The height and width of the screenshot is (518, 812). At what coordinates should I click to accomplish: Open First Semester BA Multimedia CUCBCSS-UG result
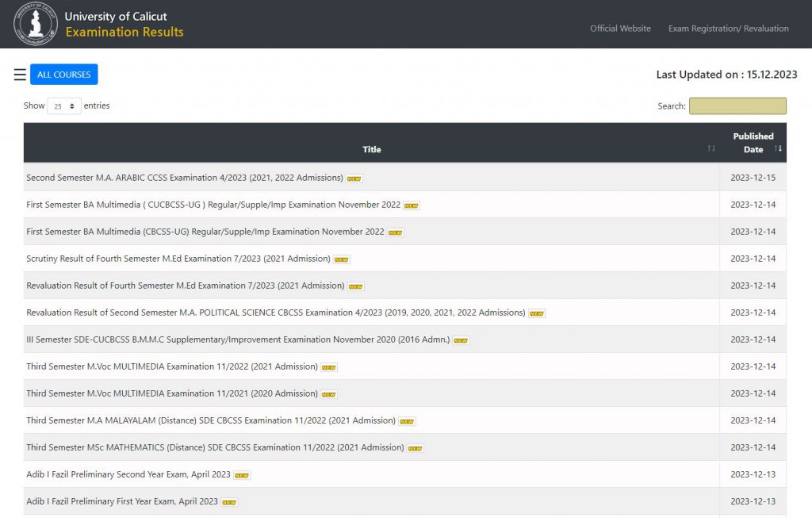[213, 205]
